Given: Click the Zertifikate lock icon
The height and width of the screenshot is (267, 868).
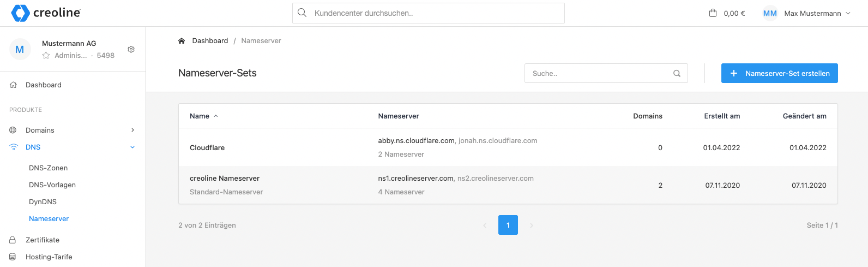Looking at the screenshot, I should click(13, 240).
